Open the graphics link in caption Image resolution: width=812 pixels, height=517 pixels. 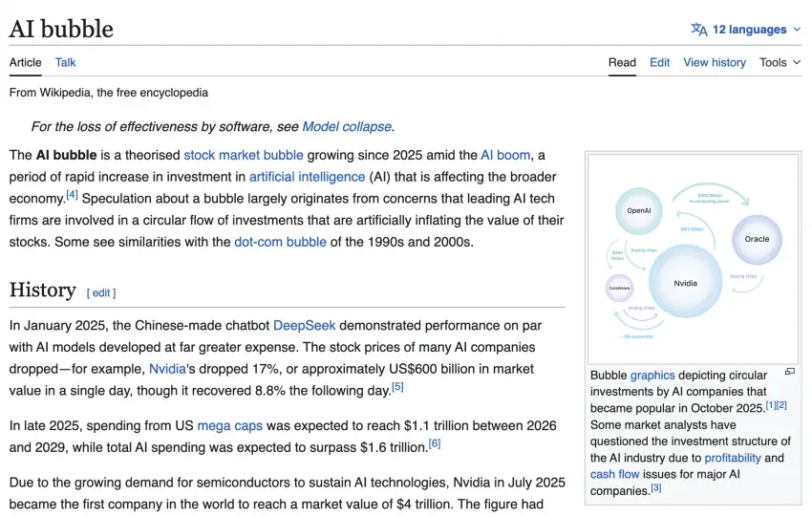pyautogui.click(x=652, y=375)
